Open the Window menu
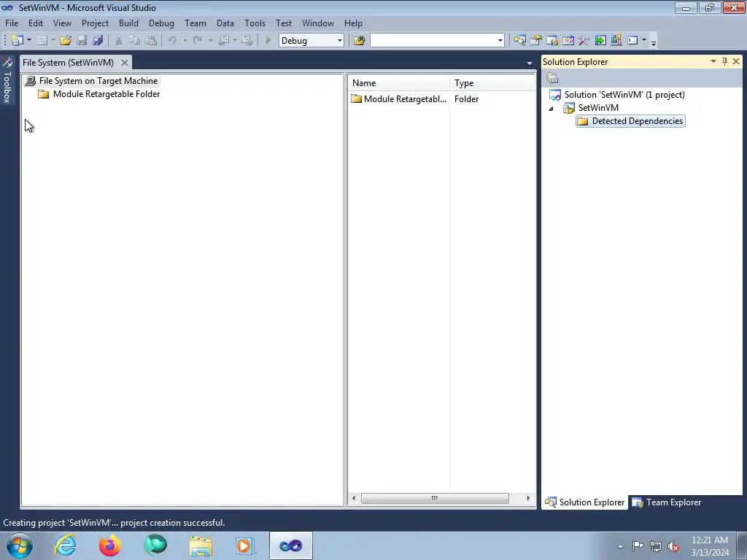Screen dimensions: 747x560 point(318,23)
